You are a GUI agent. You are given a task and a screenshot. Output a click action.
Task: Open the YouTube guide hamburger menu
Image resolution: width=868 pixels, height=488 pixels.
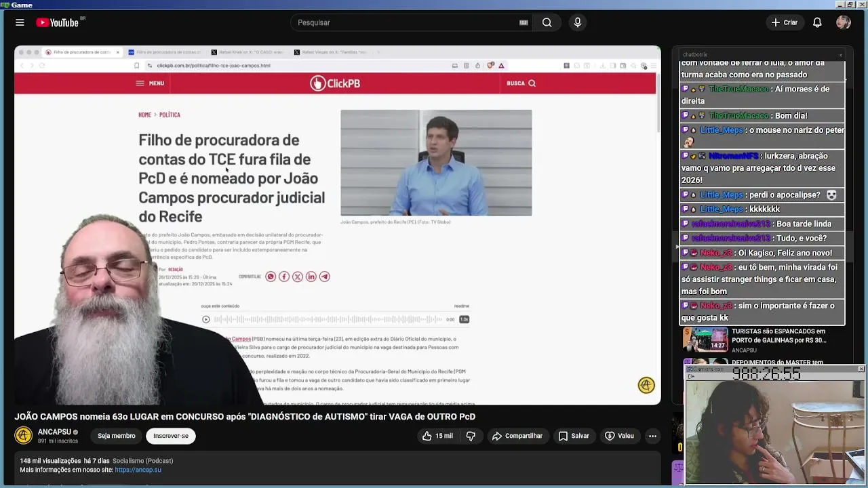[20, 22]
